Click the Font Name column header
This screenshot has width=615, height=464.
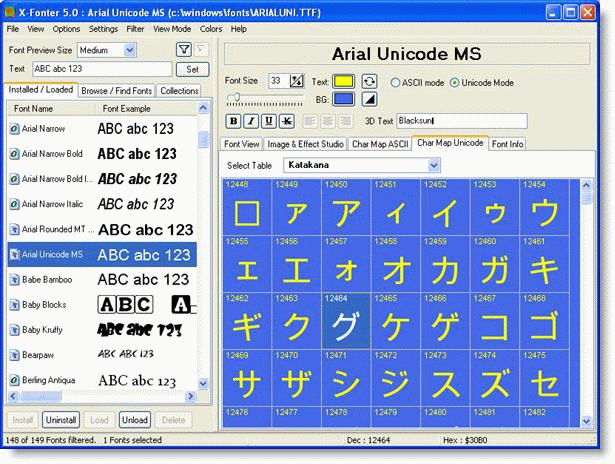point(51,109)
